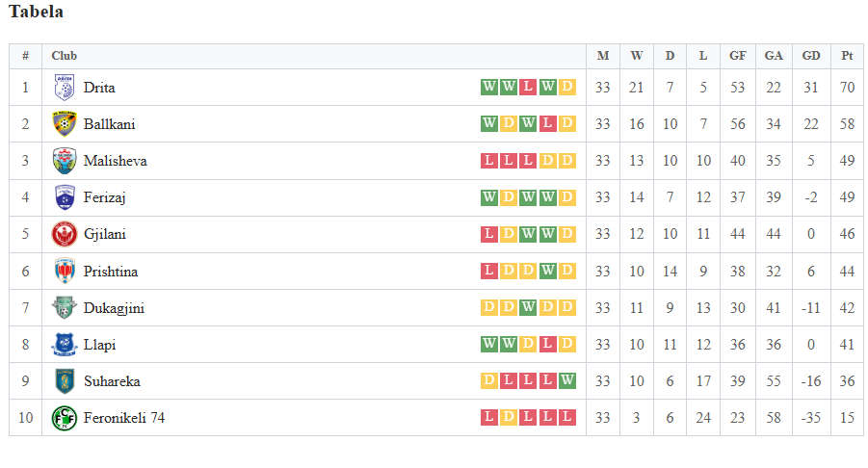Click the GD column header

click(x=811, y=56)
